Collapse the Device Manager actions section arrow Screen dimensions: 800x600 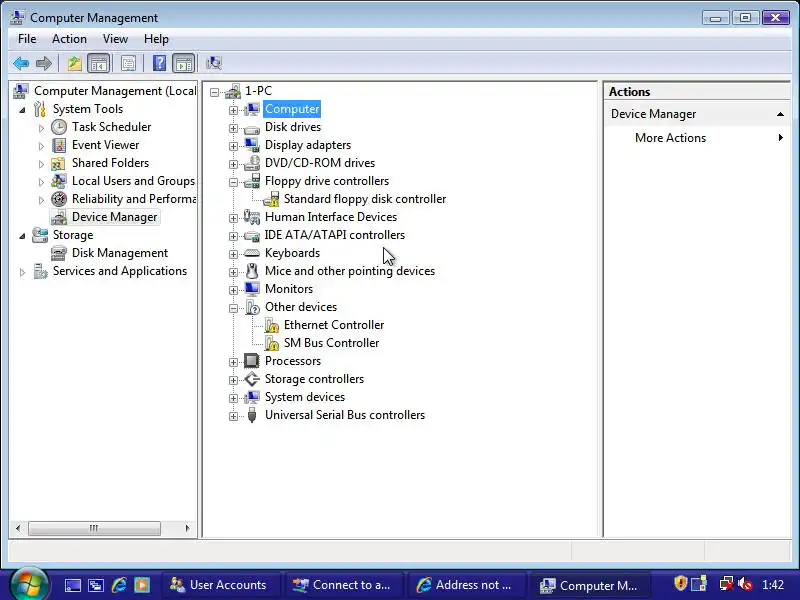[x=780, y=114]
